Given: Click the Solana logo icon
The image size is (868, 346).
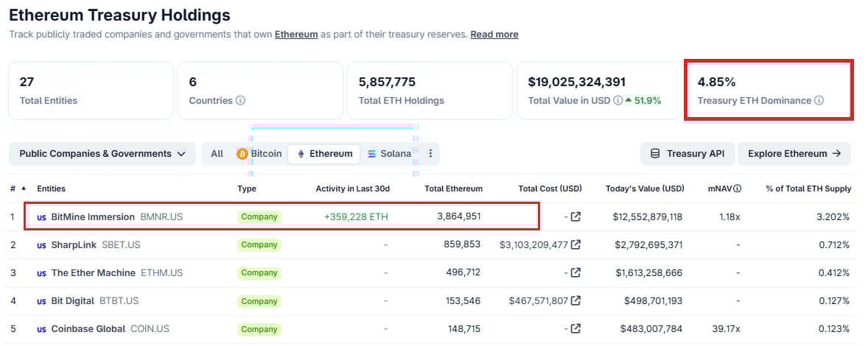Looking at the screenshot, I should point(372,154).
